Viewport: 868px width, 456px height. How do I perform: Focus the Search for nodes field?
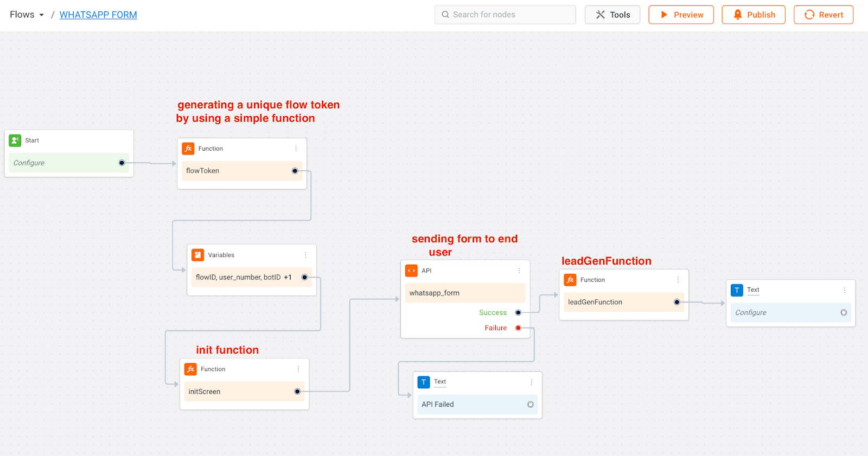click(505, 15)
